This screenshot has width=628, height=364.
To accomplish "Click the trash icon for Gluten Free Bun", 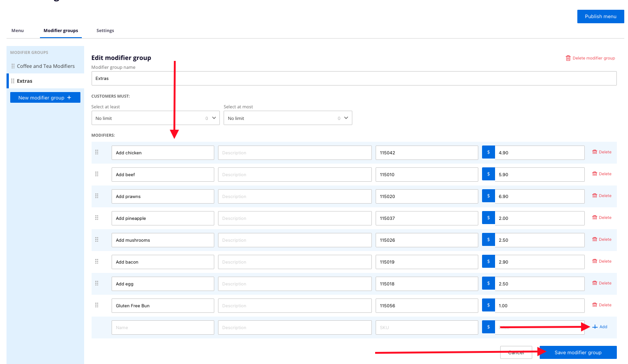I will click(x=595, y=305).
